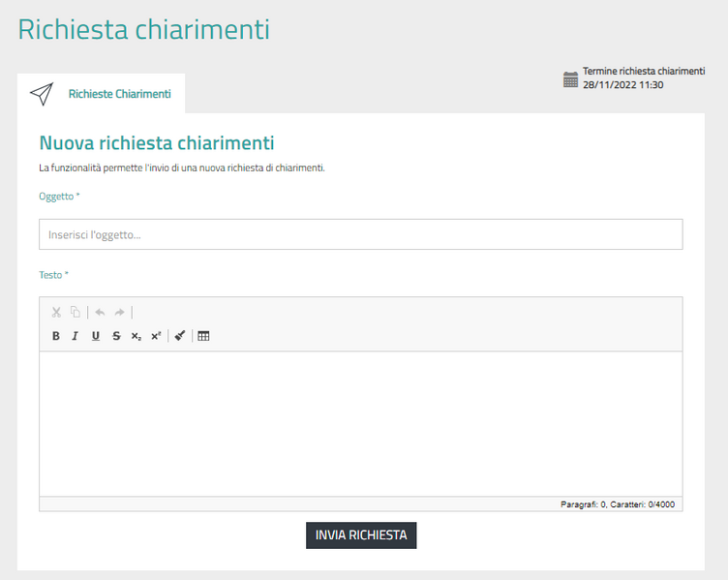Apply strikethrough formatting
728x580 pixels.
click(116, 336)
